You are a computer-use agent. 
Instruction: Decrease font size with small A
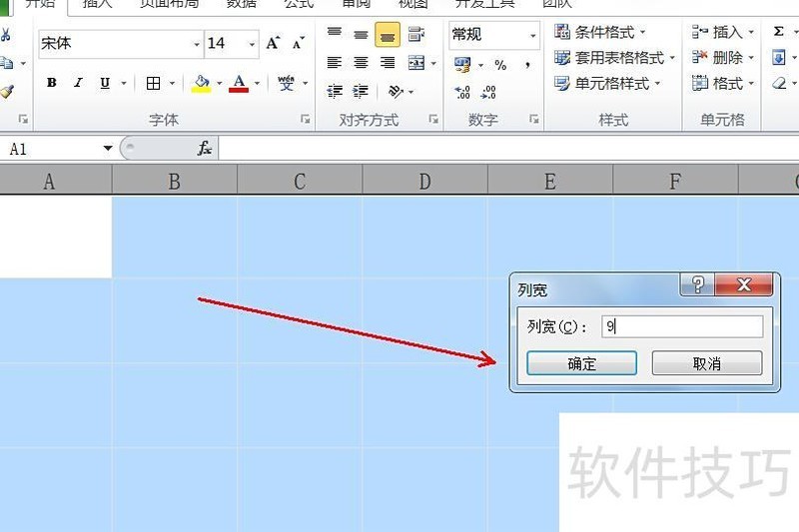click(x=299, y=43)
